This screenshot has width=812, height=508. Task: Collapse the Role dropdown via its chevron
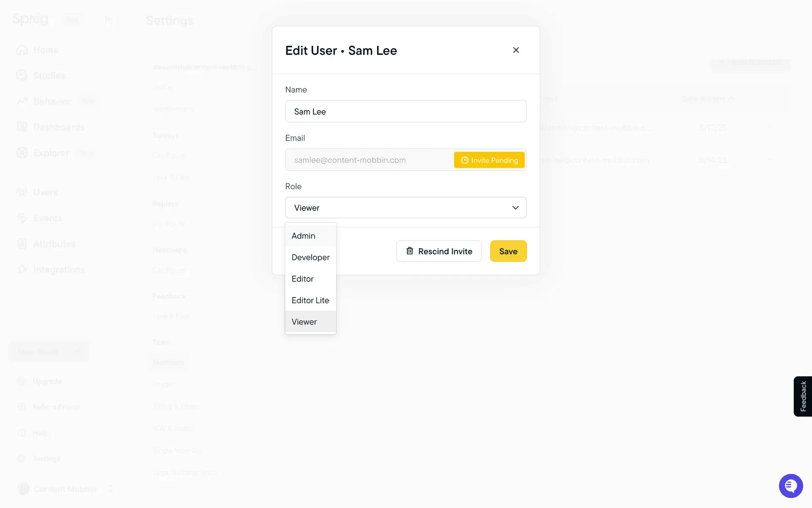515,207
